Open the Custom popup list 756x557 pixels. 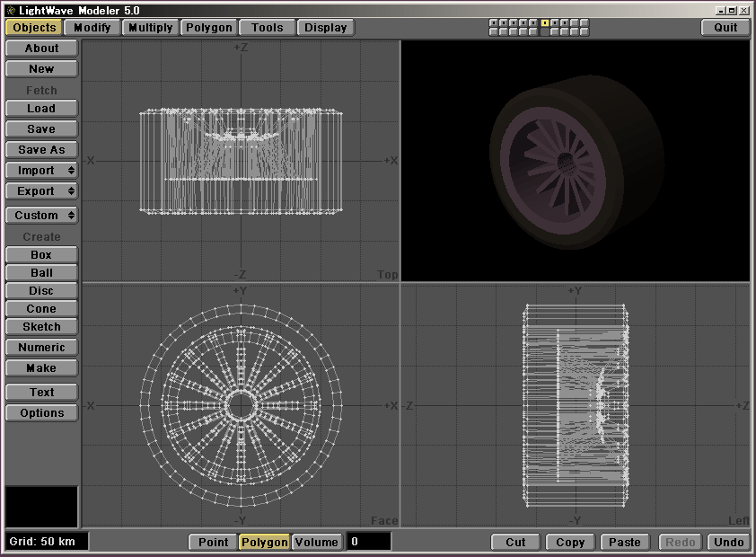tap(41, 216)
